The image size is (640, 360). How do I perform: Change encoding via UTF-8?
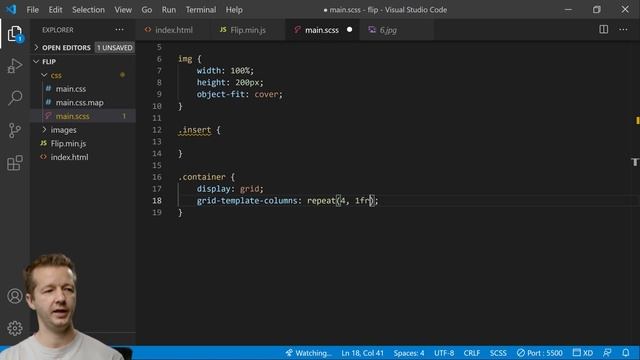(444, 353)
